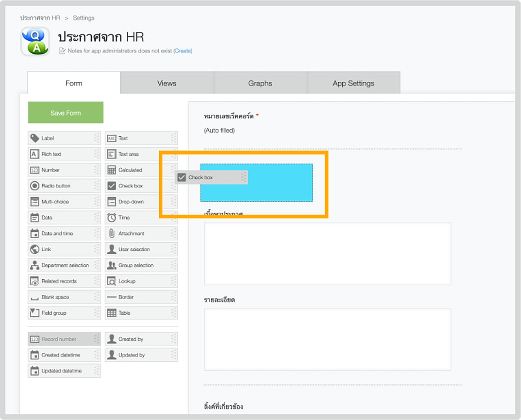
Task: Click the Label field tag icon
Action: [x=35, y=138]
